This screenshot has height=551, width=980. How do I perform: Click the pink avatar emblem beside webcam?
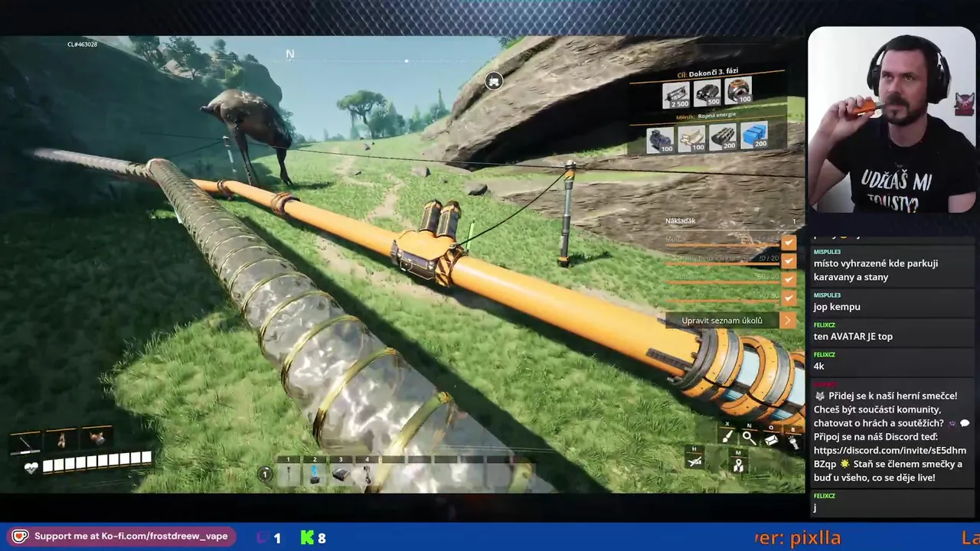pos(964,104)
